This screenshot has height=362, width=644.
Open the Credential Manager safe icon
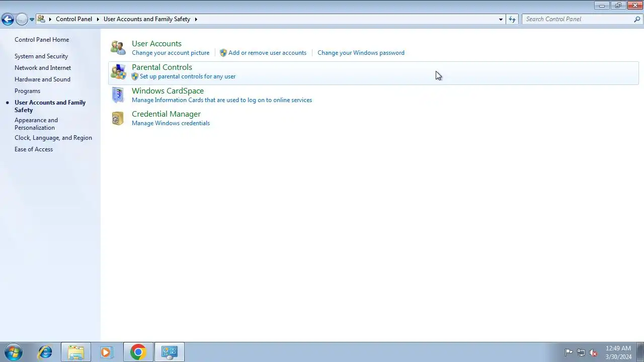tap(118, 118)
